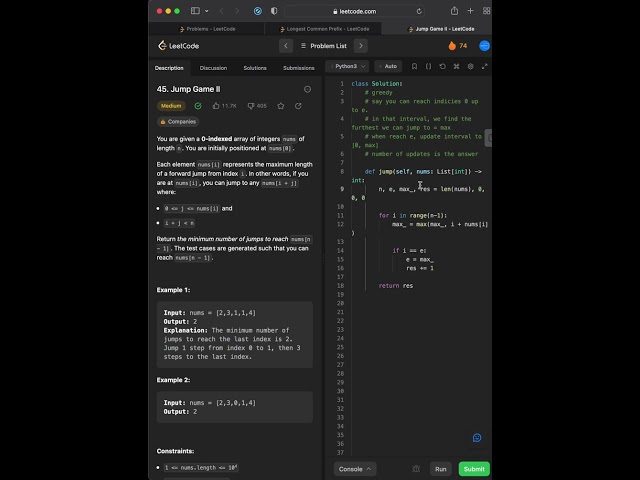640x480 pixels.
Task: Expand the Console panel
Action: coord(355,469)
